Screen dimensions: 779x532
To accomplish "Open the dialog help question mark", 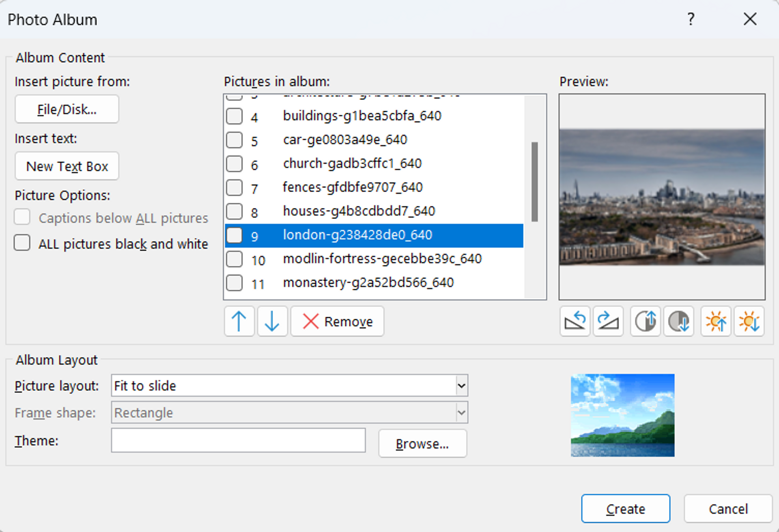I will click(x=691, y=19).
